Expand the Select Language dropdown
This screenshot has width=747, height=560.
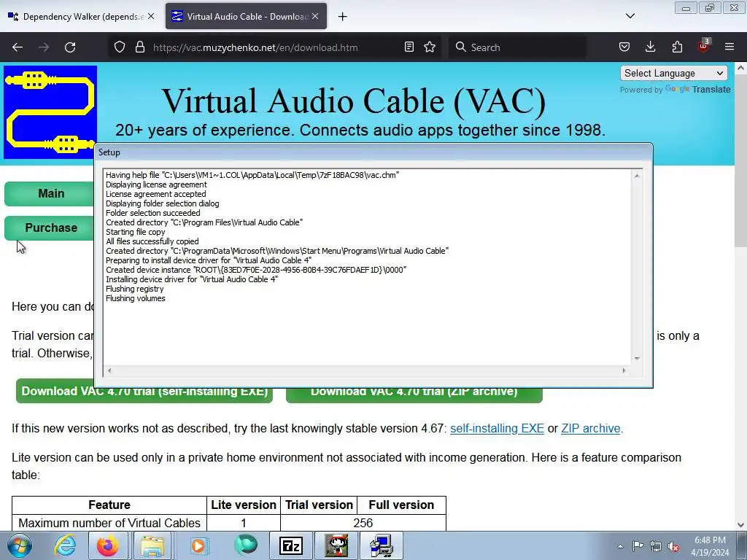tap(673, 74)
